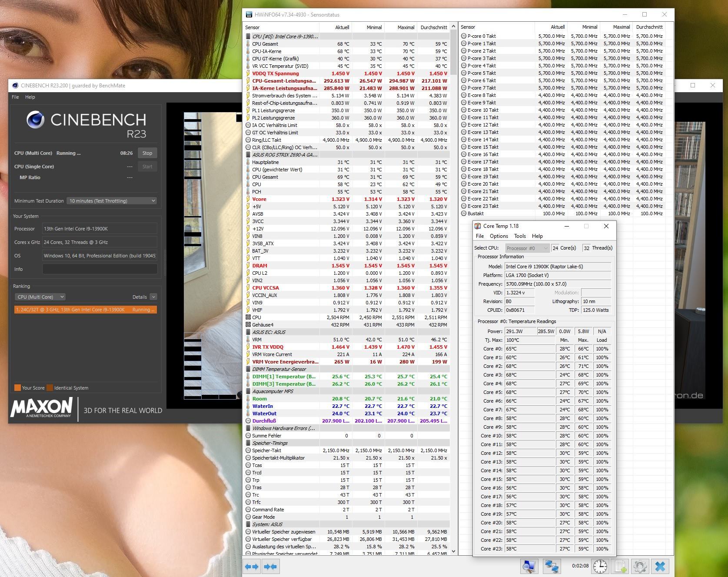Click the Core Temp VID value 1.3224 v
Image resolution: width=728 pixels, height=577 pixels.
pos(519,293)
